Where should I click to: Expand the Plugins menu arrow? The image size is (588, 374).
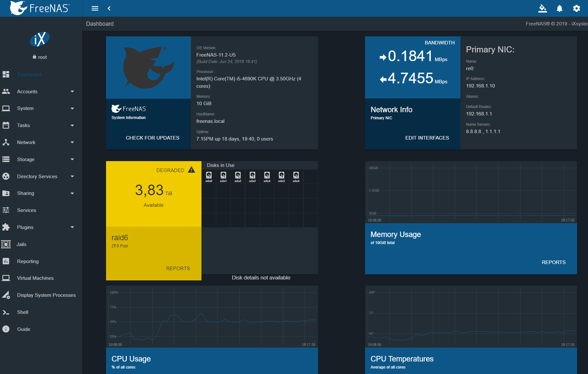point(72,227)
